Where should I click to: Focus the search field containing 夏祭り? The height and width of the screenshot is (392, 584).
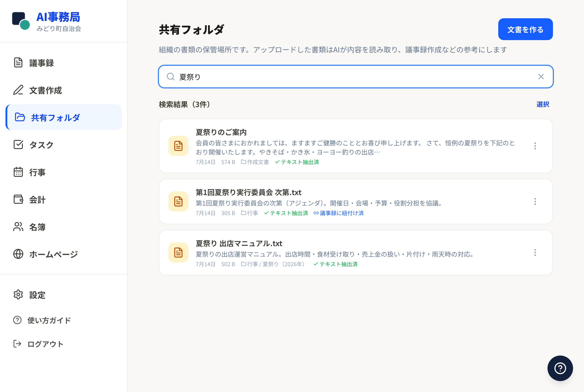[x=356, y=77]
